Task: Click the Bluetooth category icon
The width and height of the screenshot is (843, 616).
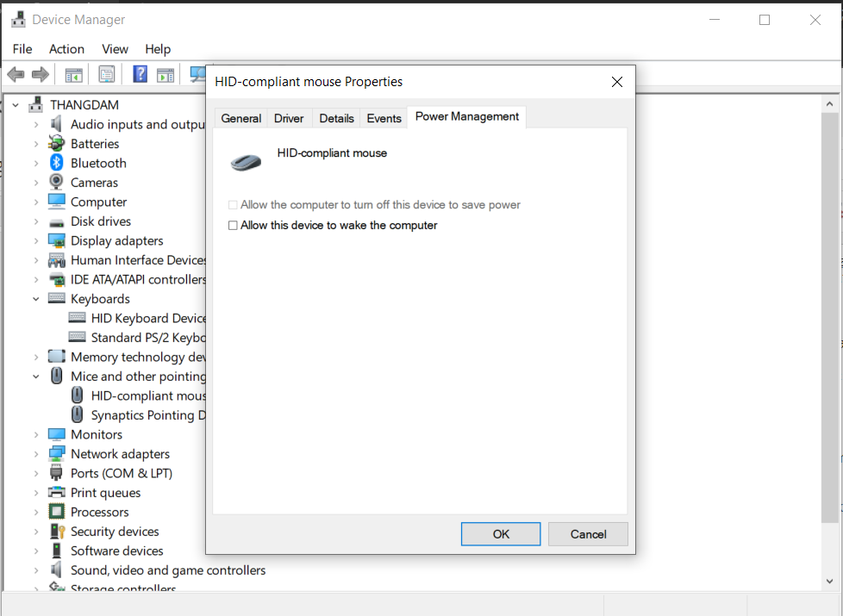Action: click(56, 162)
